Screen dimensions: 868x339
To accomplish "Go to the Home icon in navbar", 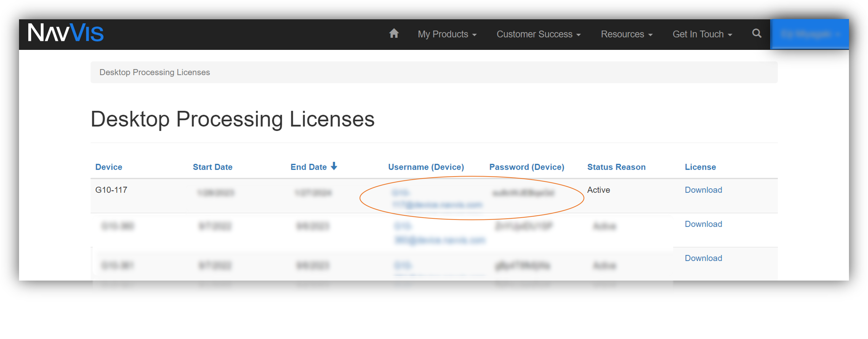I will tap(394, 34).
